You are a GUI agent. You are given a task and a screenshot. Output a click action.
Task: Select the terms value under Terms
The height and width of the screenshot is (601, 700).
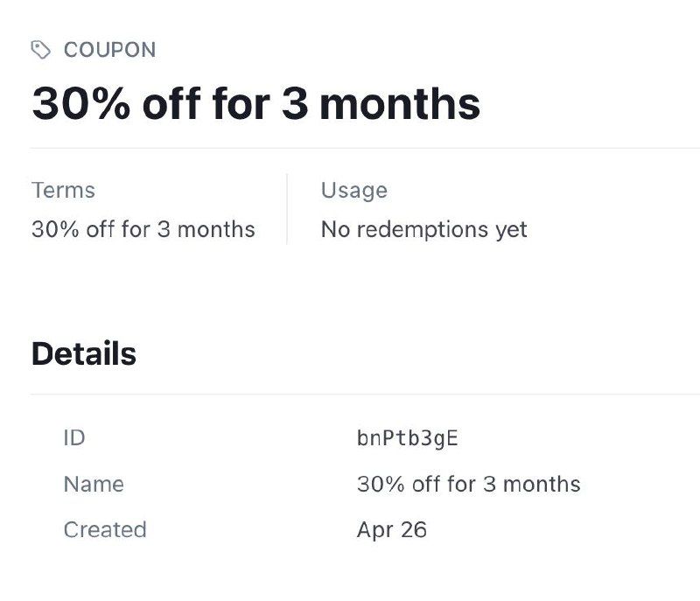143,229
